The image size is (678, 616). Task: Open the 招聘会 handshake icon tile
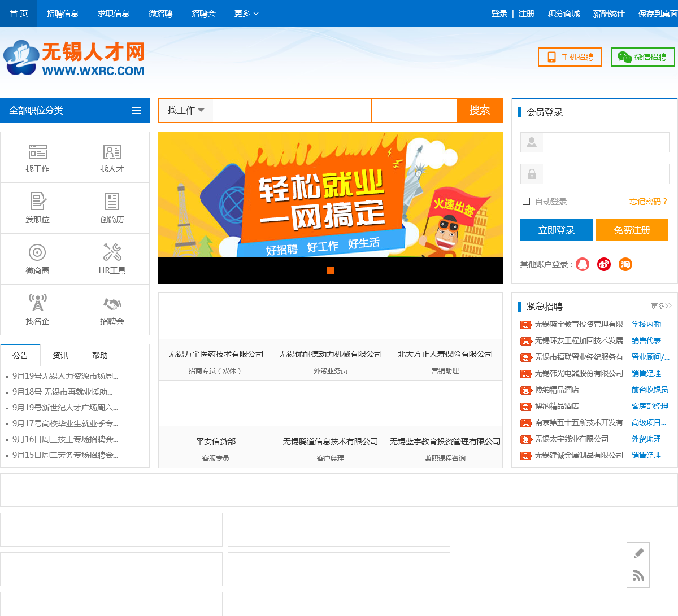[x=112, y=310]
